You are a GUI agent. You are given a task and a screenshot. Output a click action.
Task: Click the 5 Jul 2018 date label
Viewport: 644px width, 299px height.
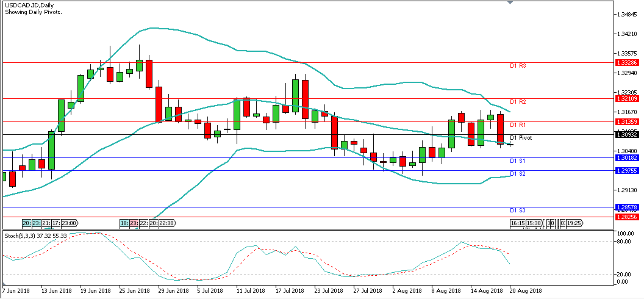click(x=210, y=291)
